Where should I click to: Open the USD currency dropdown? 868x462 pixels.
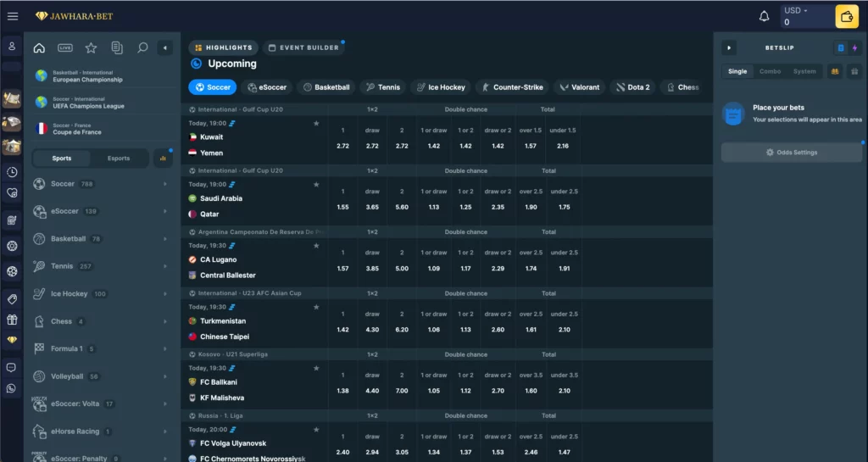(x=796, y=10)
